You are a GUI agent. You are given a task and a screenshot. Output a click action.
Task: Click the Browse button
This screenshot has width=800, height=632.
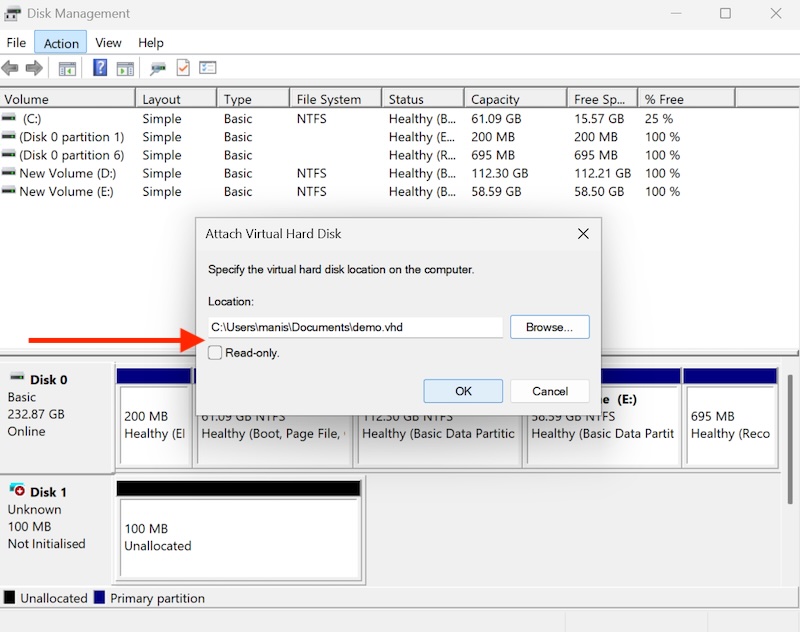coord(549,327)
